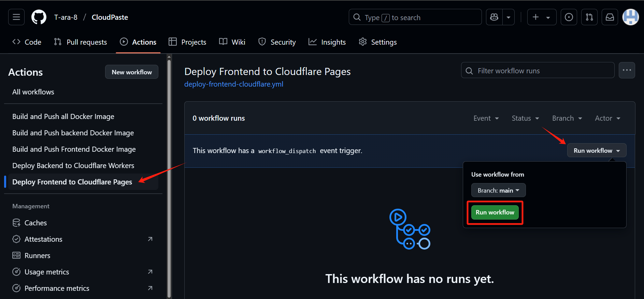Click the GitHub logo icon
The width and height of the screenshot is (644, 299).
[39, 17]
